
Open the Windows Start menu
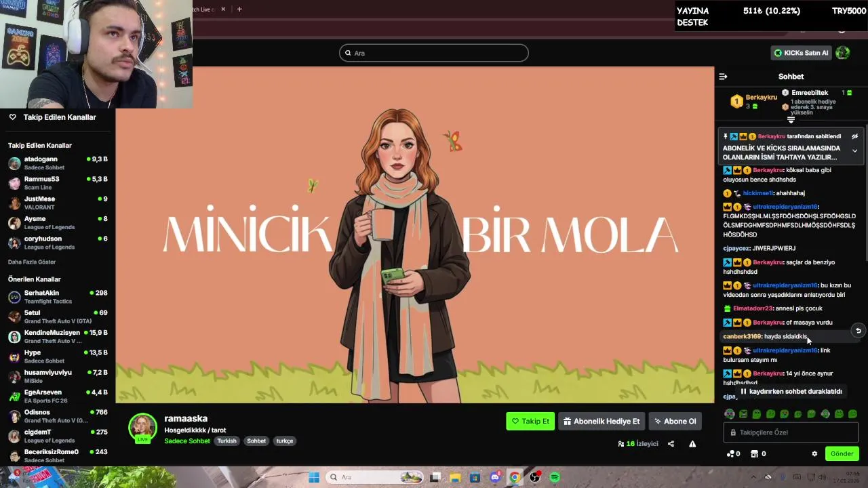coord(314,477)
